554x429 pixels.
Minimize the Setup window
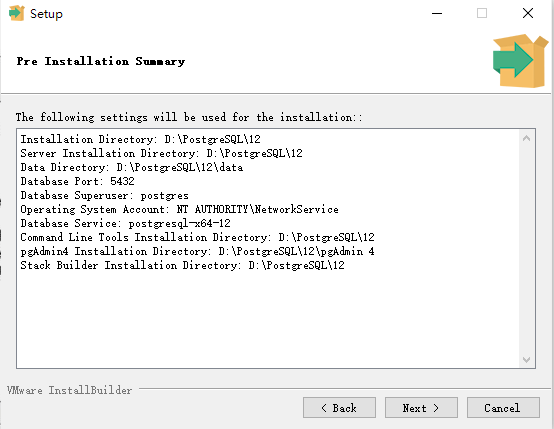pyautogui.click(x=437, y=13)
